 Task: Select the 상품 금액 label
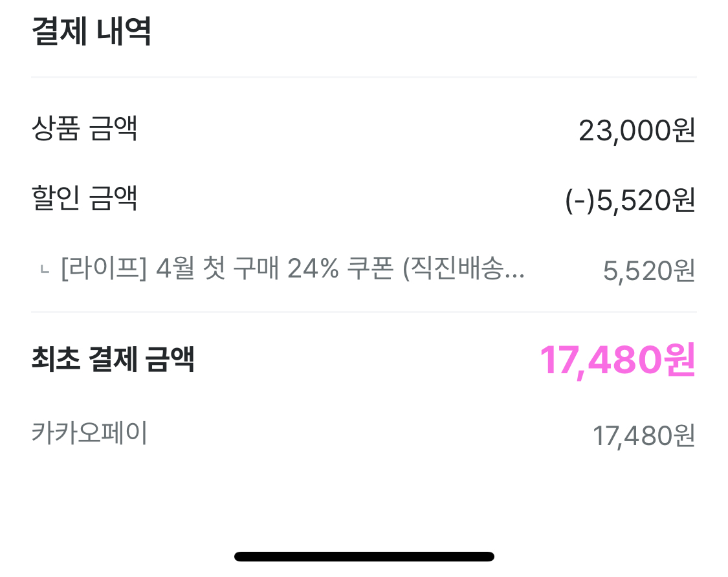click(x=84, y=129)
